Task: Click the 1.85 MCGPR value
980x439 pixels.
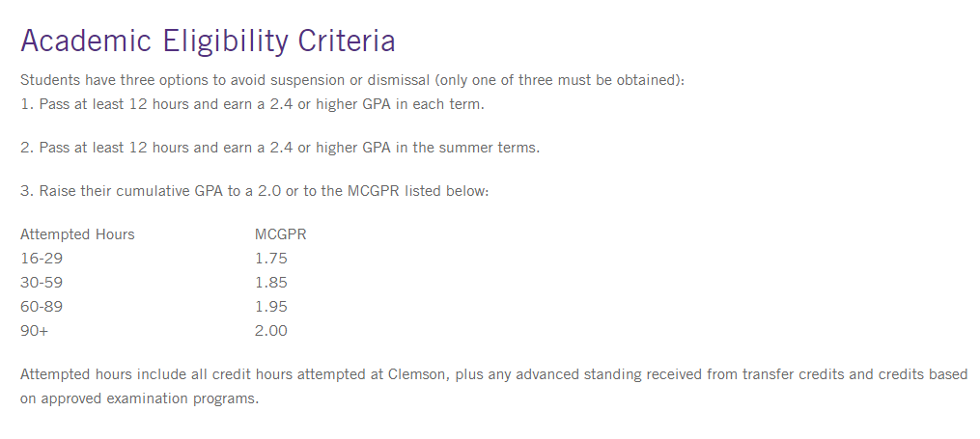Action: pos(271,283)
